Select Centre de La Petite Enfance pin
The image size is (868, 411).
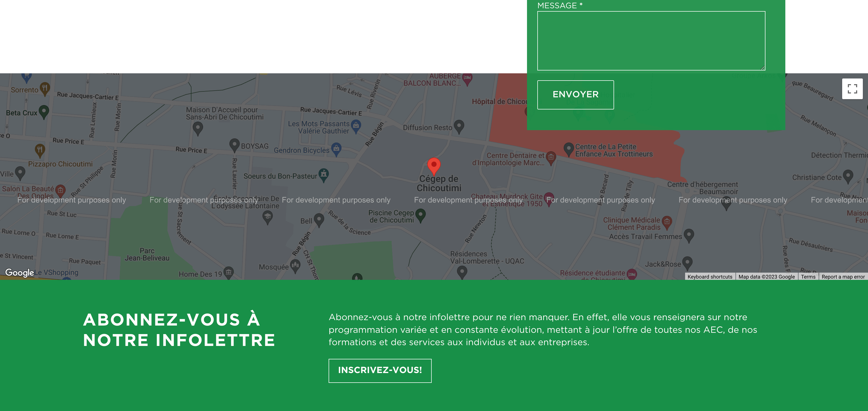pyautogui.click(x=569, y=150)
